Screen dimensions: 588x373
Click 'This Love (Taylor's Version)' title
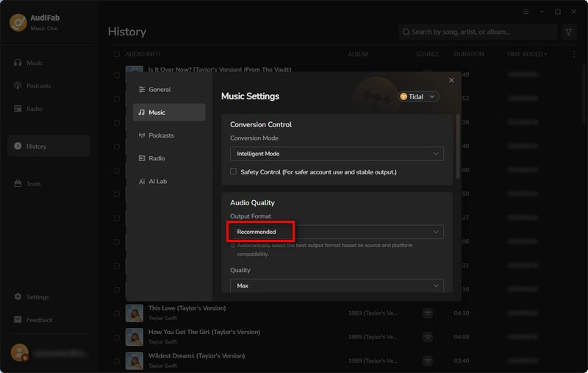pos(187,308)
